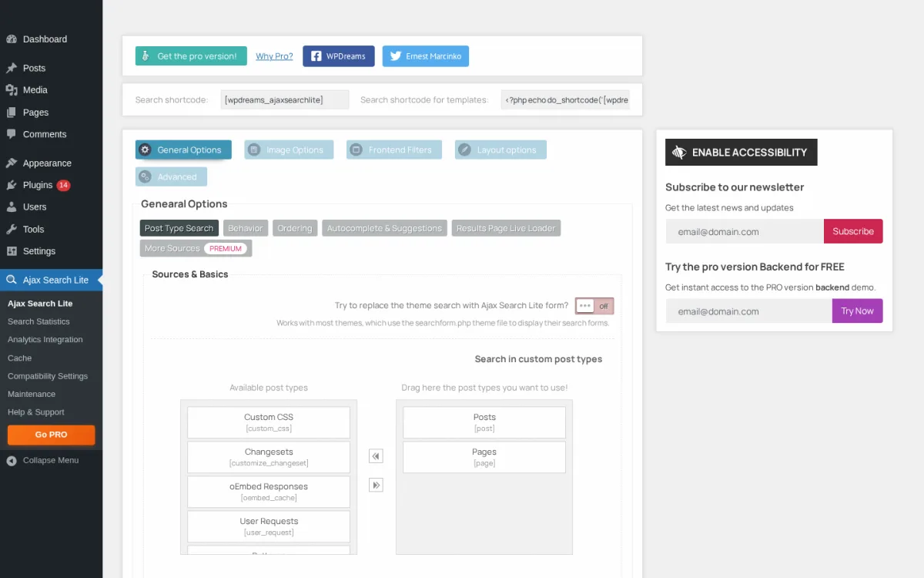Image resolution: width=924 pixels, height=578 pixels.
Task: Select the Custom CSS post type item
Action: tap(269, 422)
